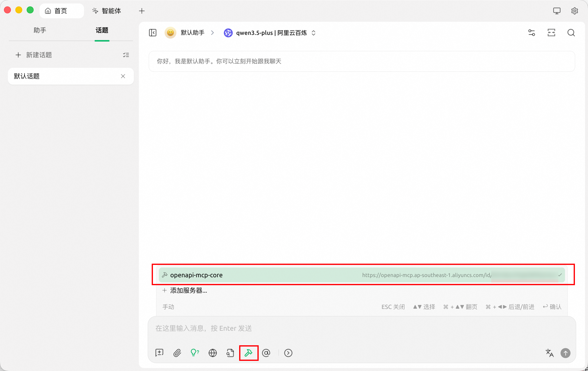Switch to the 助手 tab
The width and height of the screenshot is (588, 371).
click(40, 30)
